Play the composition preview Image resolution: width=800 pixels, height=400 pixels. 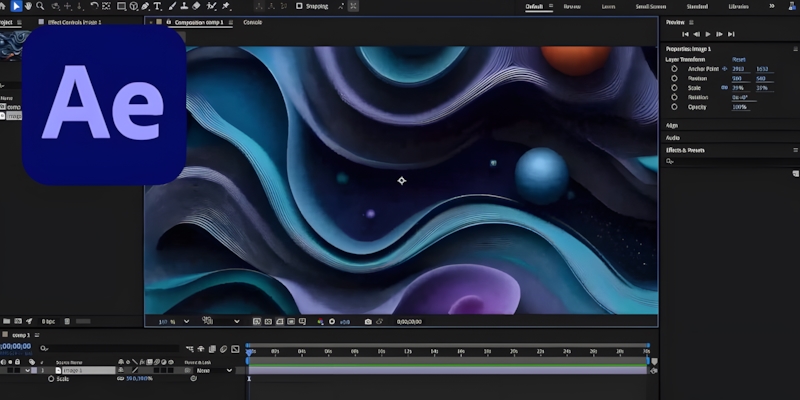point(708,34)
